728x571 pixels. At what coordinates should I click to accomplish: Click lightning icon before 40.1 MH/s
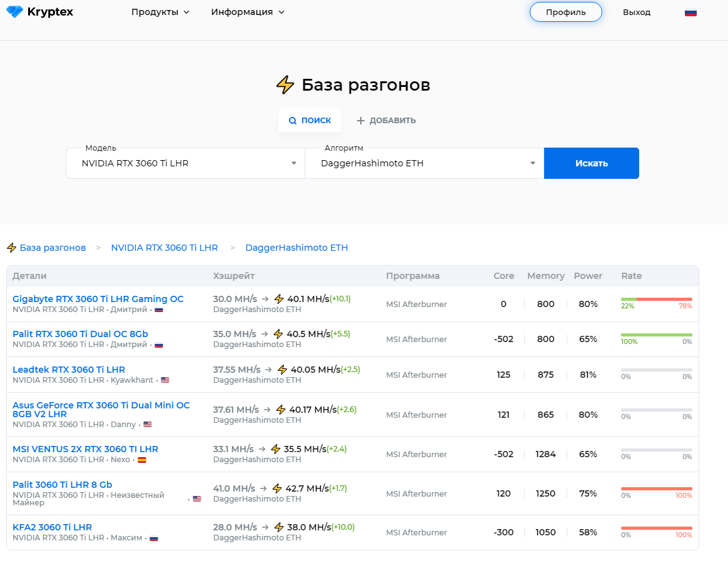click(x=279, y=299)
